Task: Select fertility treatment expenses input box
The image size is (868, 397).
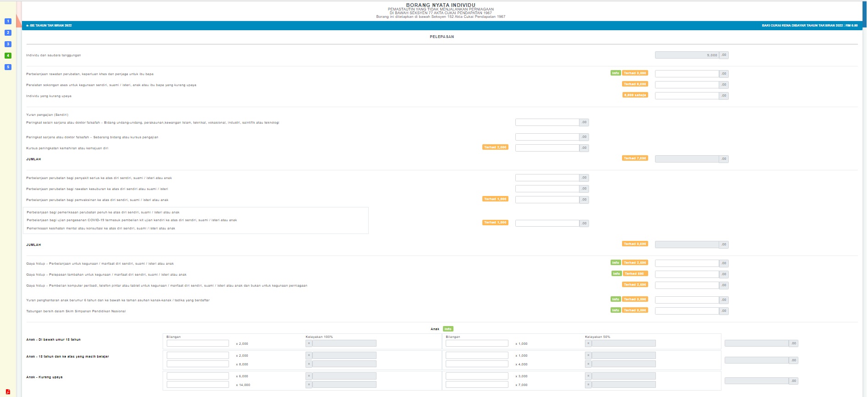Action: [547, 189]
